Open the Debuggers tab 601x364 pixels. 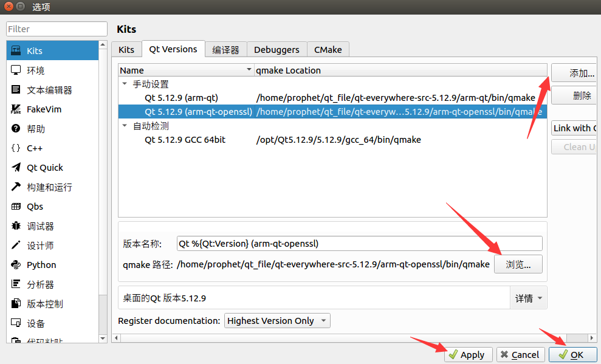(276, 49)
